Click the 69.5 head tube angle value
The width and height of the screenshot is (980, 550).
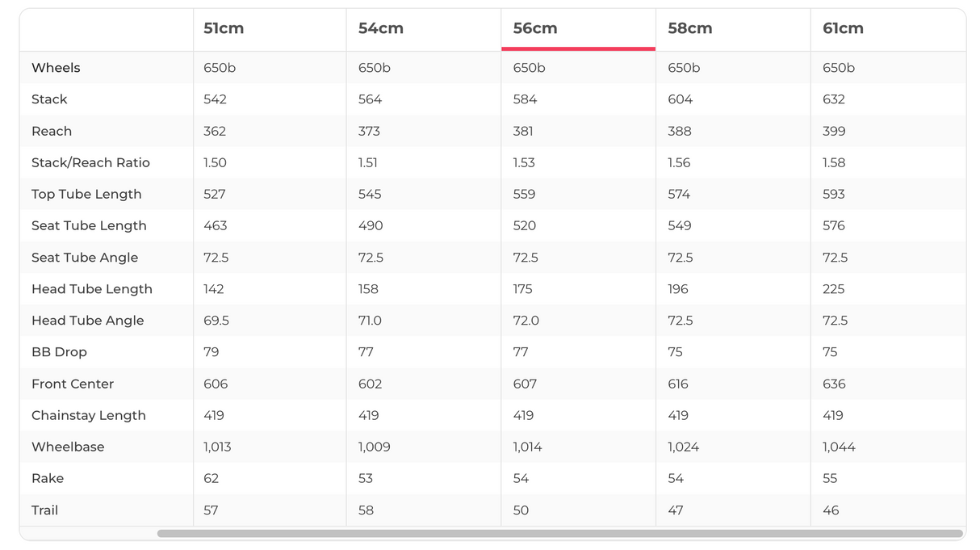pyautogui.click(x=216, y=321)
